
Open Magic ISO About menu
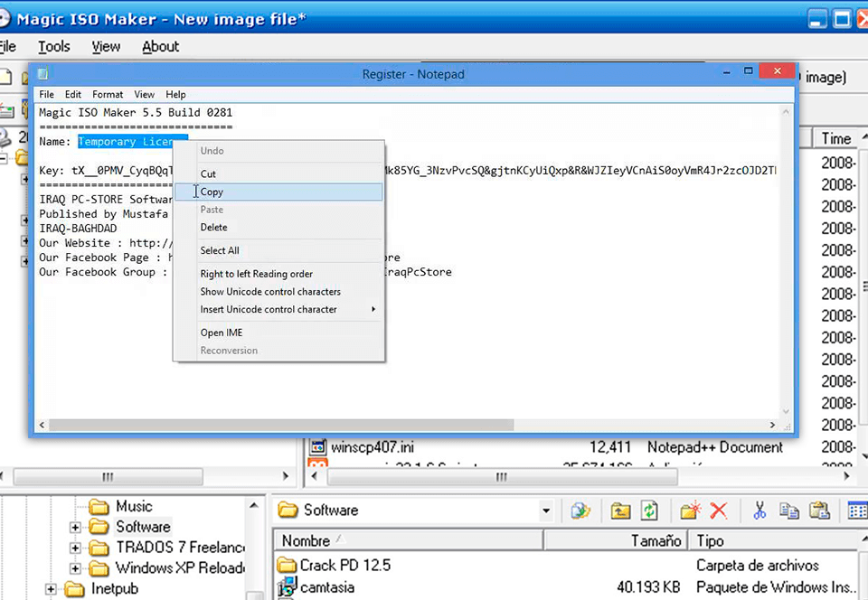tap(161, 46)
